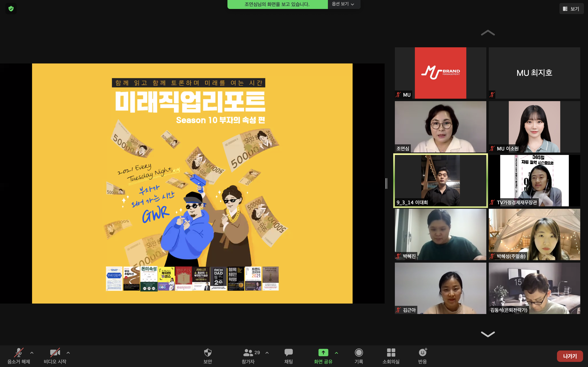The height and width of the screenshot is (367, 588).
Task: Open the 보기 view layout menu
Action: point(571,9)
